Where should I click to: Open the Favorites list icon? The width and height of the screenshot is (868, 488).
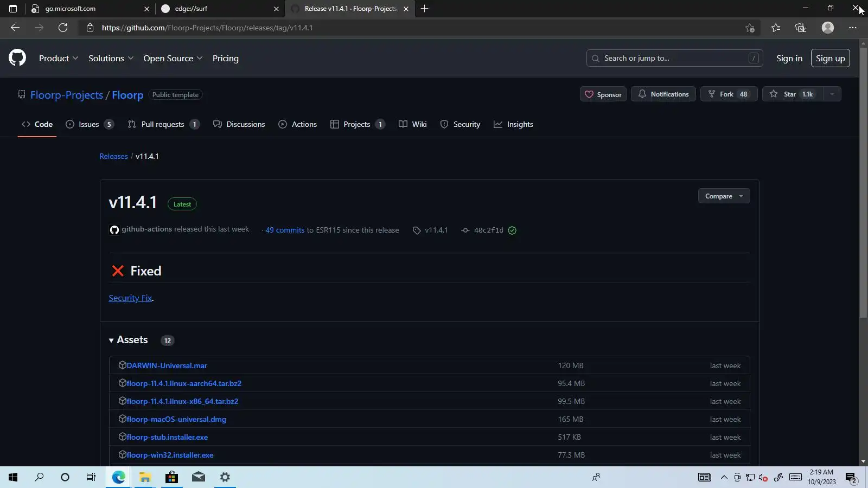click(776, 28)
